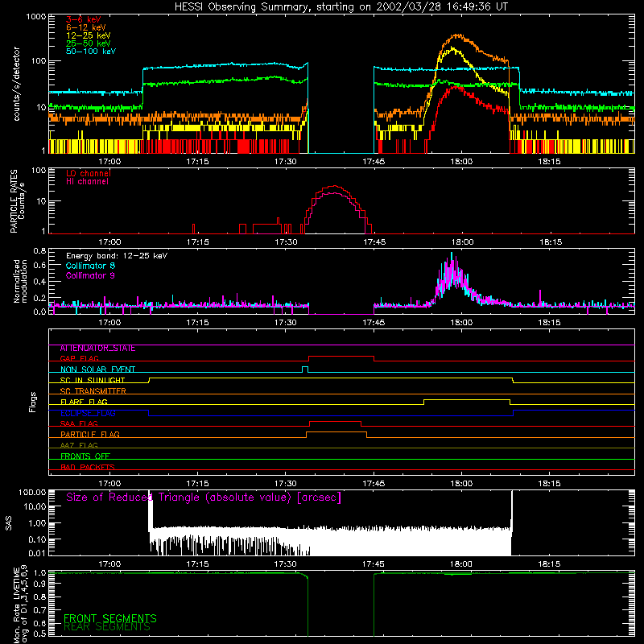Select the 12-25 keV legend label
Screen dimensions: 644x644
click(89, 35)
